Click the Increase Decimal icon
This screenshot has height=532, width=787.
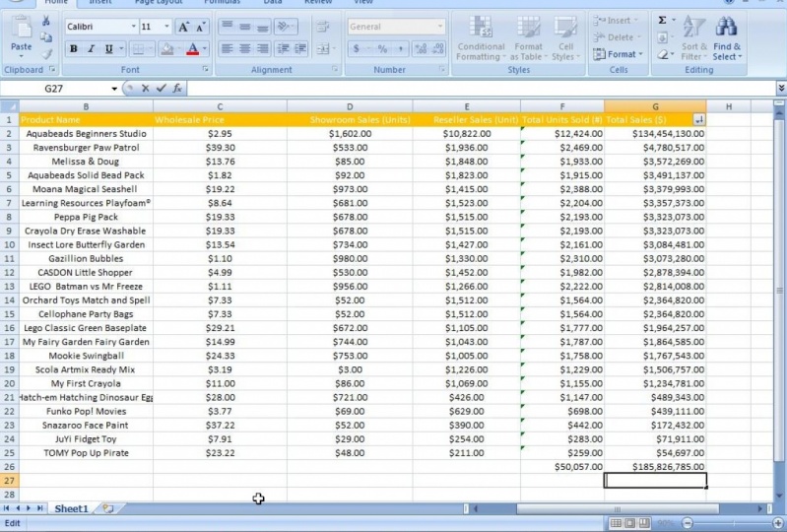pyautogui.click(x=421, y=48)
